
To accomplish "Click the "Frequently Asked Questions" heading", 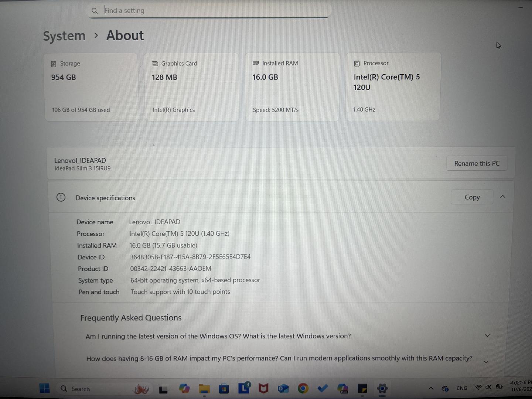I will 131,318.
